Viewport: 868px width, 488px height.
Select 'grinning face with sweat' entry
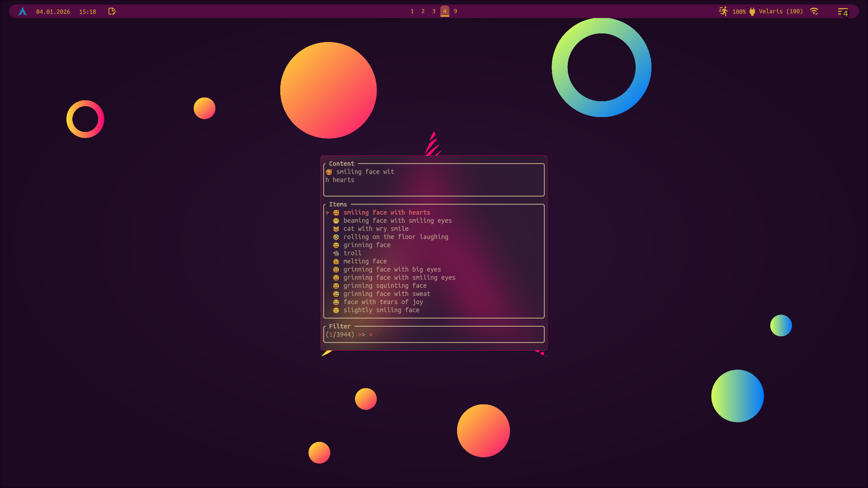(387, 294)
